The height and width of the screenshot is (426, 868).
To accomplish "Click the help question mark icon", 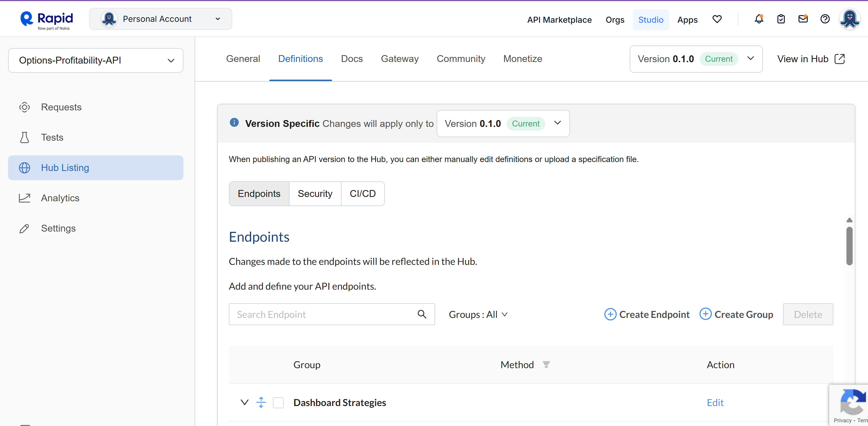I will (825, 19).
